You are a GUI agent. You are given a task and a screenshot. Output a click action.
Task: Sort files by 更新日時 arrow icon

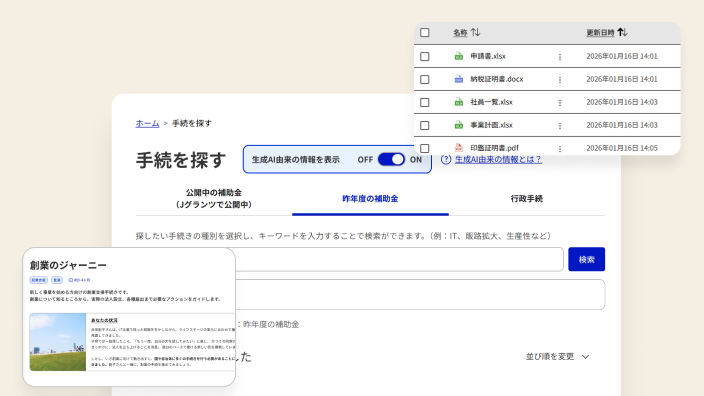coord(622,32)
